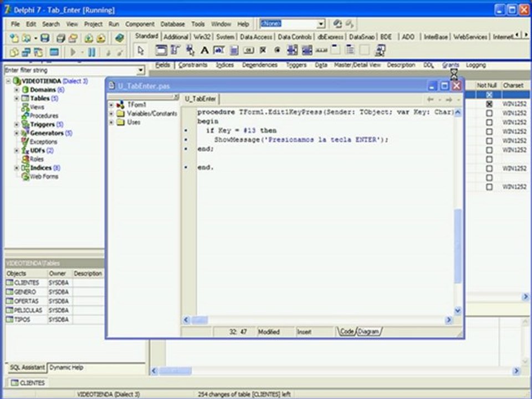Select the OFERTAS table row
The width and height of the screenshot is (532, 399).
point(55,301)
